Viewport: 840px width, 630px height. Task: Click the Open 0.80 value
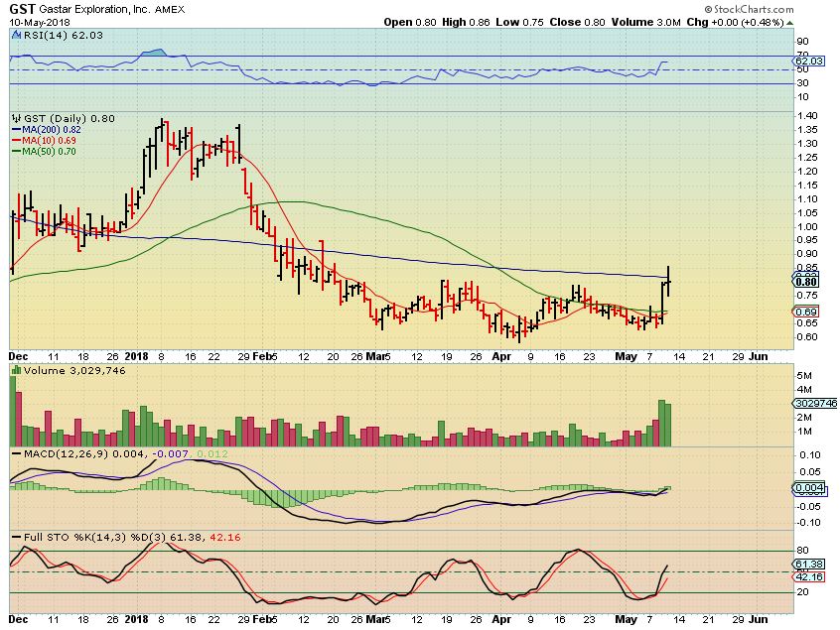pos(410,23)
